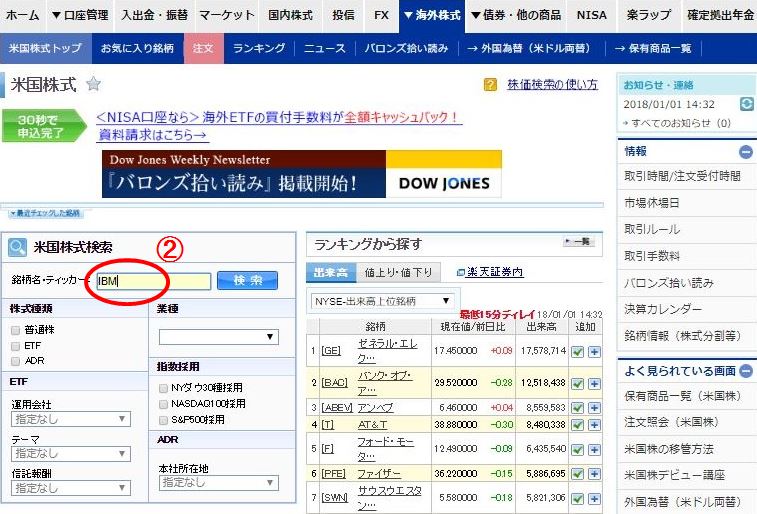Click the magnifier icon beside 米国株式検索
The width and height of the screenshot is (757, 514).
[x=17, y=248]
